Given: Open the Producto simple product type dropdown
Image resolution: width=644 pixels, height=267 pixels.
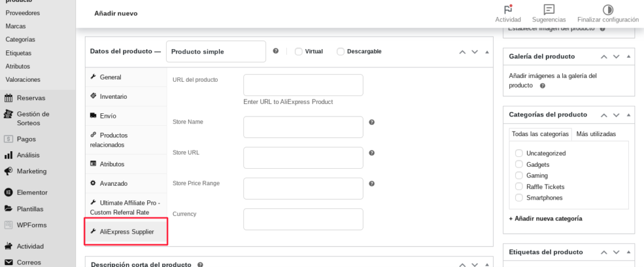Looking at the screenshot, I should point(216,52).
